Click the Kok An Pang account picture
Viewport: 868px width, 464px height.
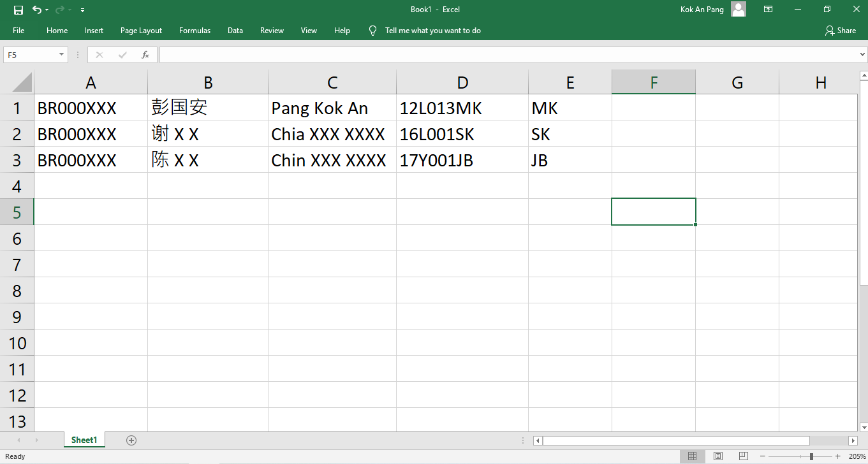pos(738,9)
